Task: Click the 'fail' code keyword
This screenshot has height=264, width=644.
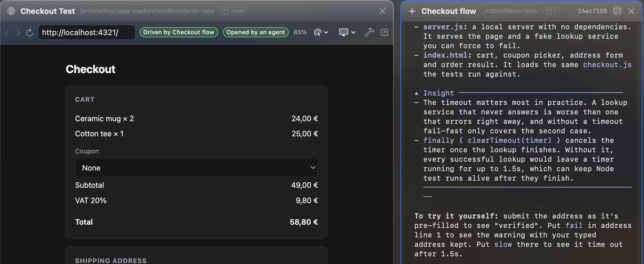Action: click(574, 226)
